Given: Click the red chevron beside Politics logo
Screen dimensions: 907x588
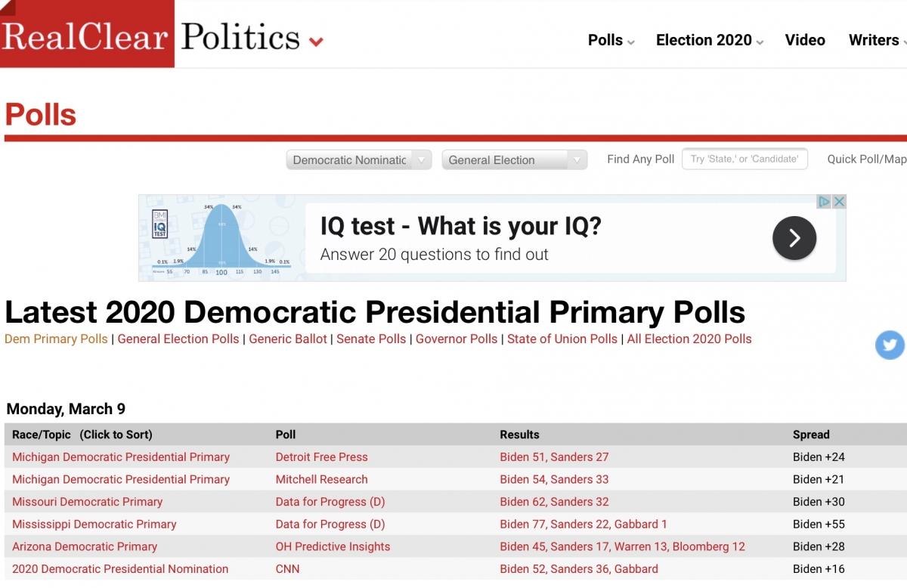Looking at the screenshot, I should coord(316,42).
